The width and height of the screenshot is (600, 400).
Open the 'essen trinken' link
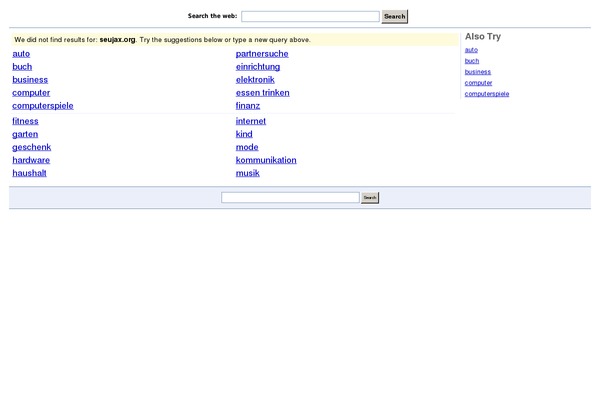262,93
